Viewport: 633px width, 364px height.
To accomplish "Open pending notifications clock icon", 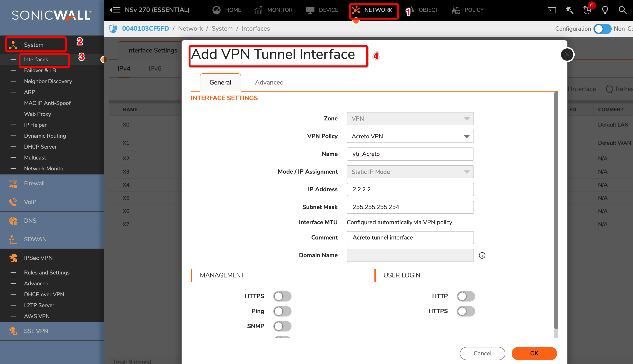I will tap(587, 10).
